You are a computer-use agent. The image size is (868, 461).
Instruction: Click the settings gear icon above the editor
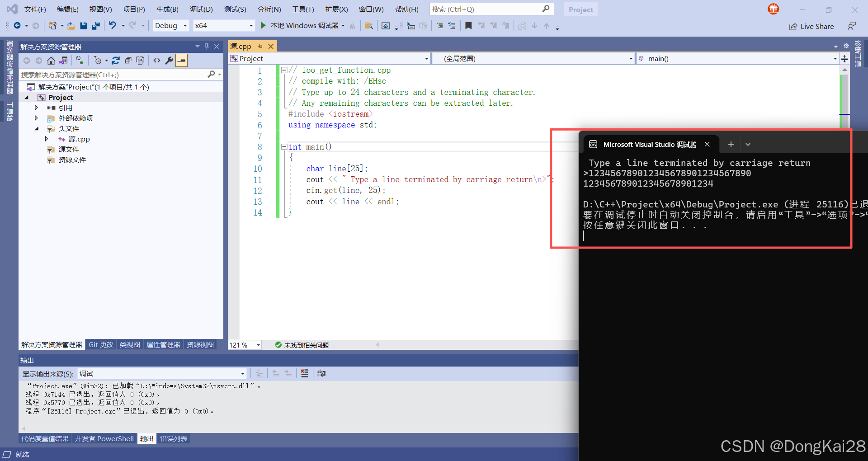(846, 46)
